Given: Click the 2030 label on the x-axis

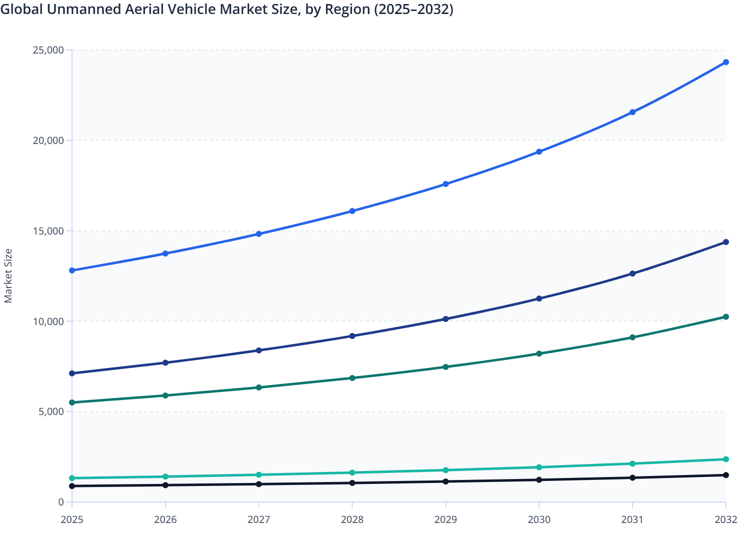Looking at the screenshot, I should tap(539, 520).
